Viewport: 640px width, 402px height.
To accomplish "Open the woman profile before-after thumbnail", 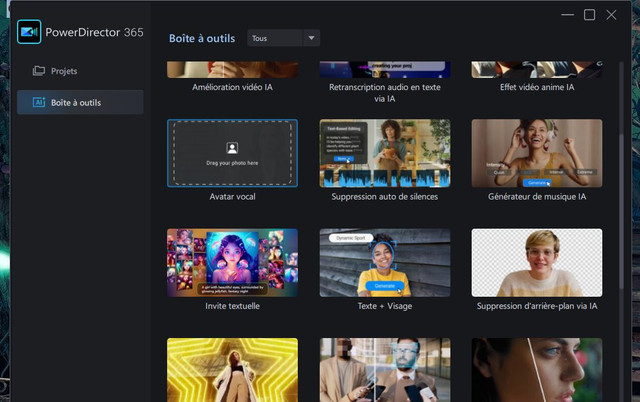I will pyautogui.click(x=537, y=370).
